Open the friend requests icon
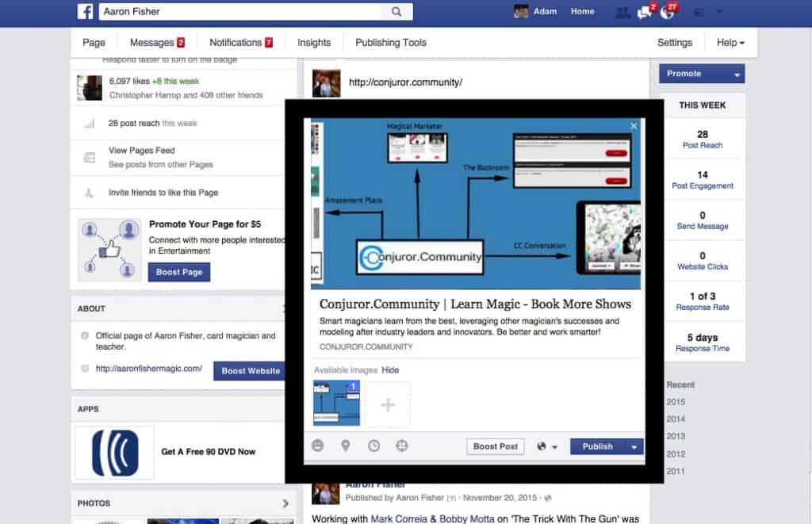Image resolution: width=812 pixels, height=524 pixels. pyautogui.click(x=622, y=12)
